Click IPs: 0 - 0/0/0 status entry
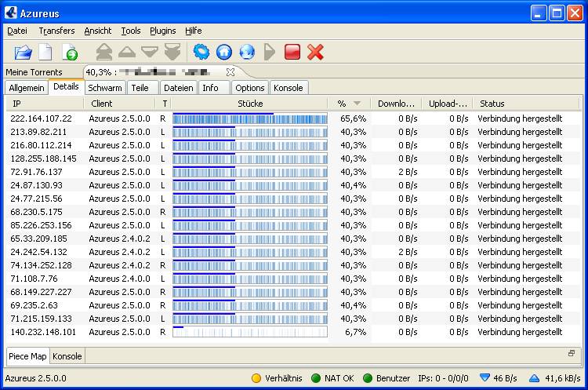The width and height of the screenshot is (588, 390). 443,378
